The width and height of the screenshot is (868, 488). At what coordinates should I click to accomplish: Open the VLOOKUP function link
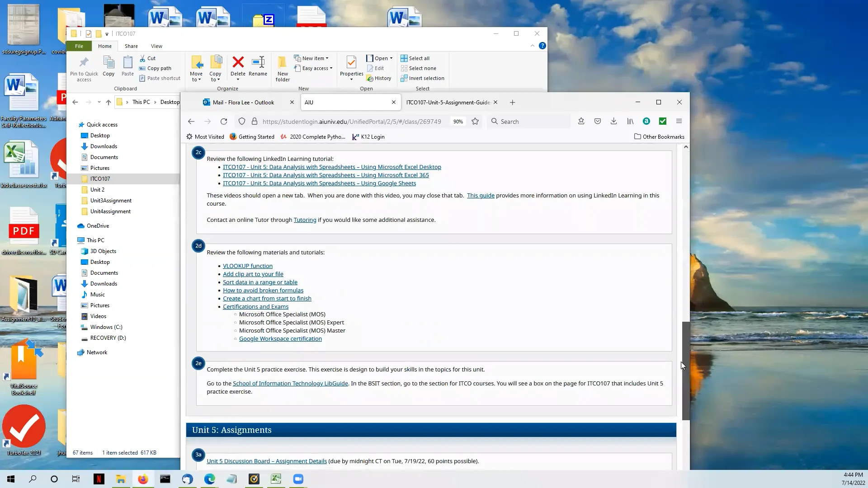[x=247, y=266]
